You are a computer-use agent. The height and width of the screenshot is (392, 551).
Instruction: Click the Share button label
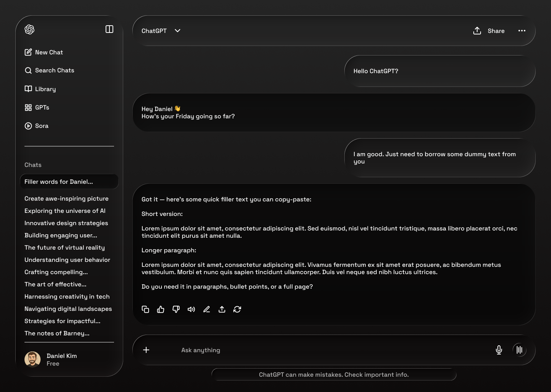pos(496,31)
